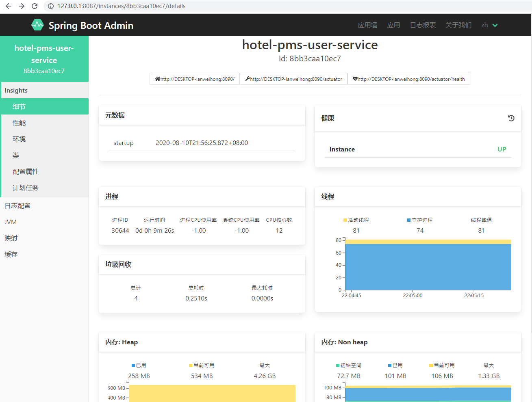This screenshot has height=402, width=532.
Task: Click the Spring Boot Admin logo icon
Action: click(37, 25)
